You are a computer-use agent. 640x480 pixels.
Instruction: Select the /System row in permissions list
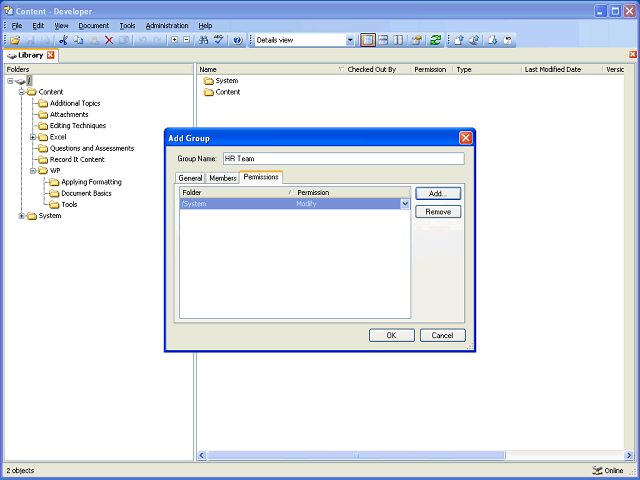click(295, 204)
